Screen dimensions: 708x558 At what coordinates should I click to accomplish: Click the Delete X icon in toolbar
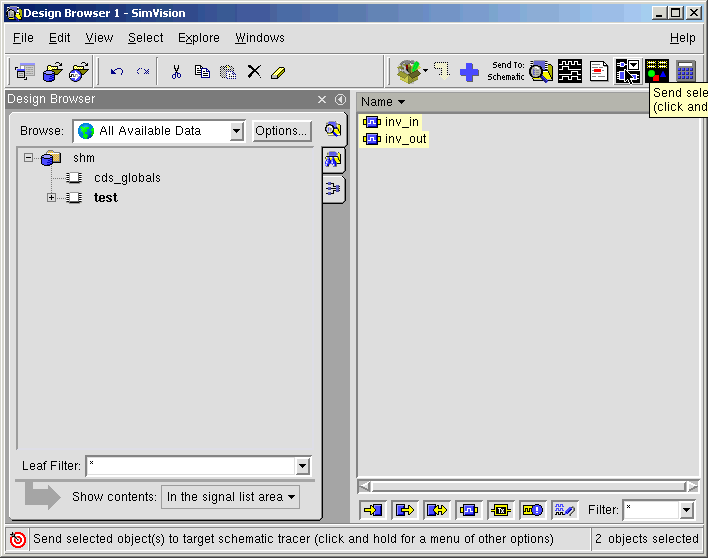coord(254,72)
